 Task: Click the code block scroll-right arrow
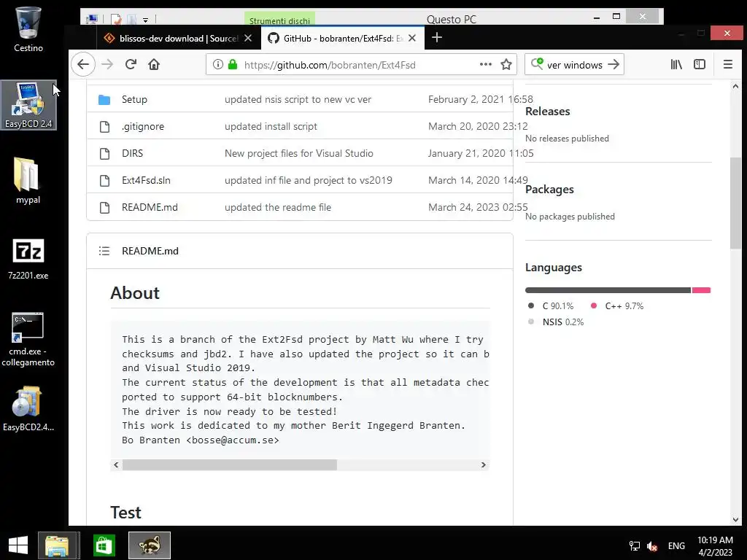[483, 464]
